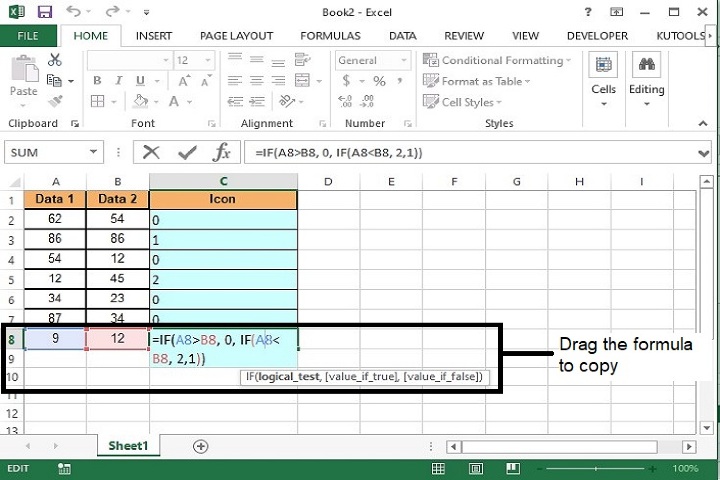Click the Undo arrow icon
This screenshot has width=720, height=480.
point(73,11)
